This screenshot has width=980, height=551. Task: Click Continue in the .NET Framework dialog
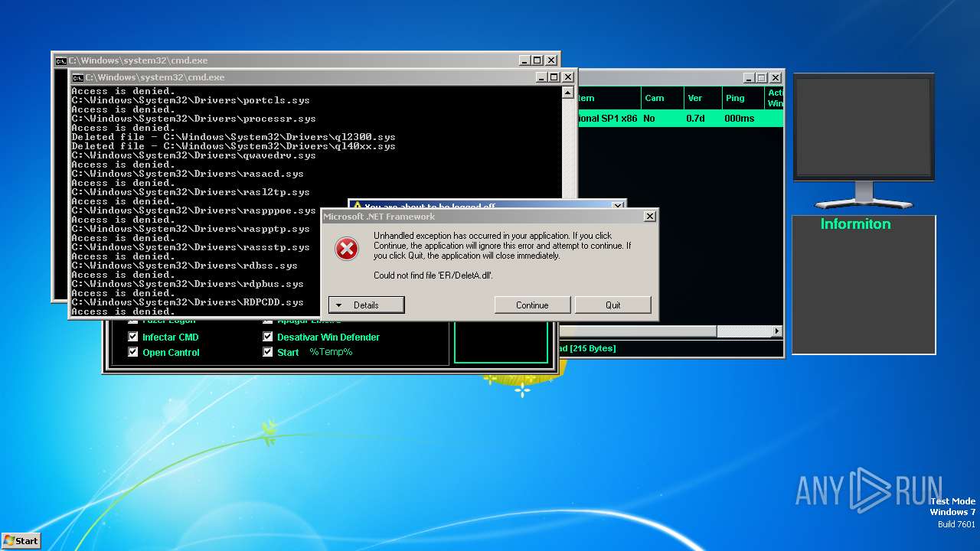[532, 305]
